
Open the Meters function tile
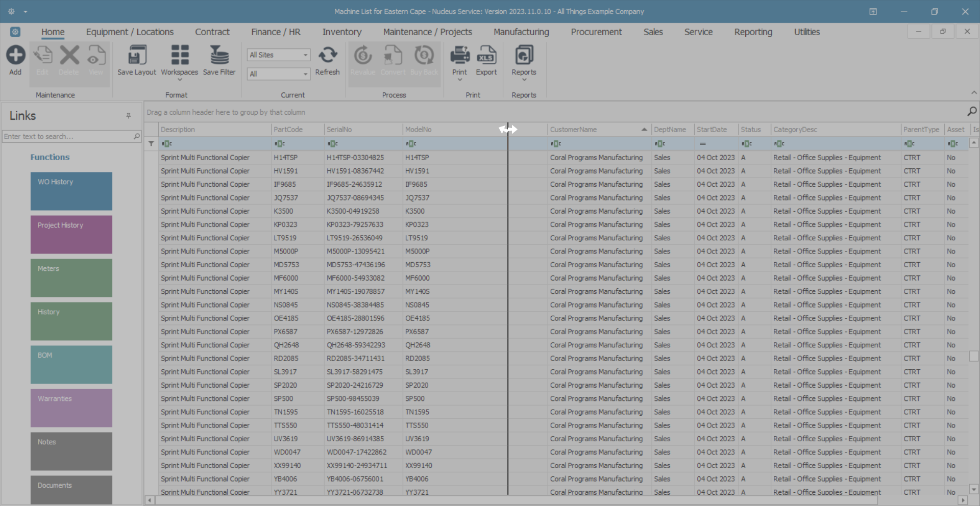pyautogui.click(x=71, y=278)
